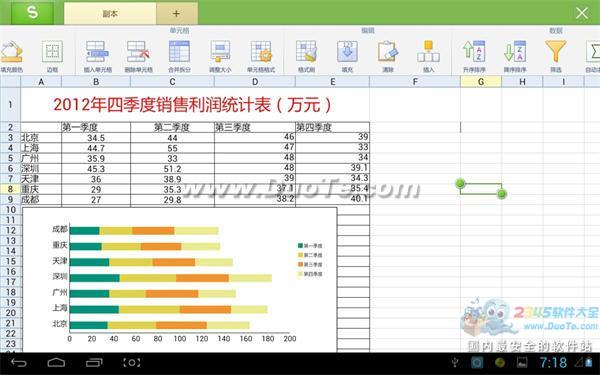
Task: Tap the Android back button
Action: point(18,362)
